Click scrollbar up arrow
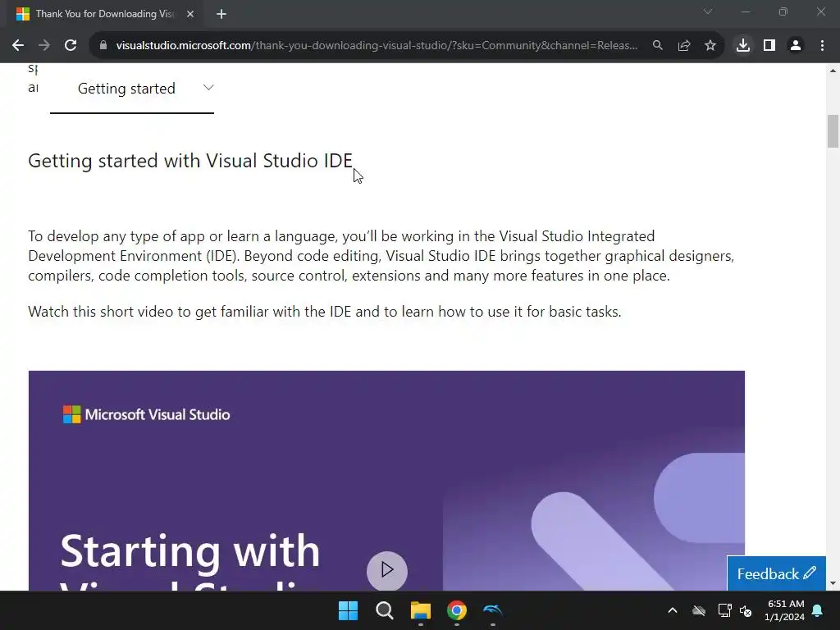Screen dimensions: 840x630 coord(833,71)
